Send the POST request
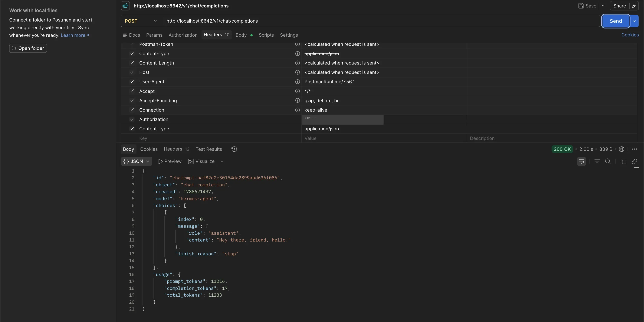The width and height of the screenshot is (644, 322). pos(615,21)
